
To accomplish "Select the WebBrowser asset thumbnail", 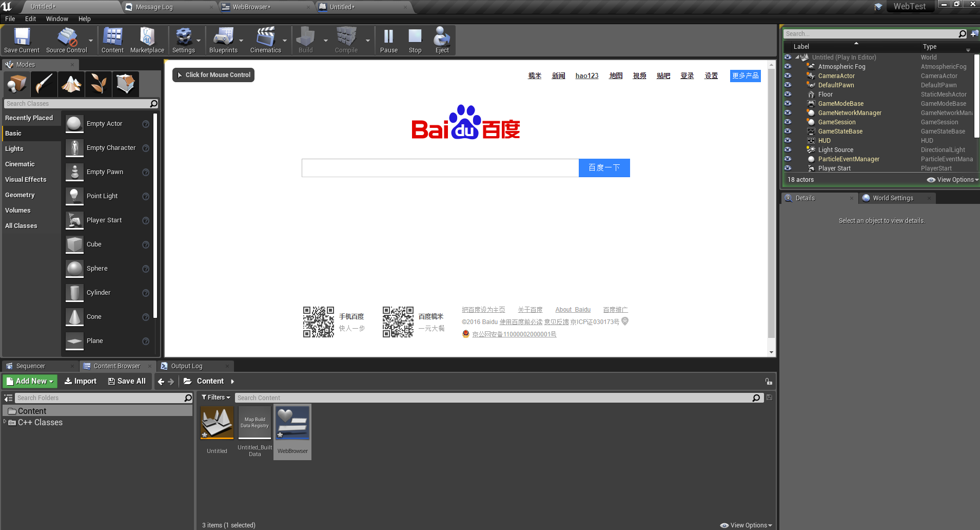I will click(292, 423).
